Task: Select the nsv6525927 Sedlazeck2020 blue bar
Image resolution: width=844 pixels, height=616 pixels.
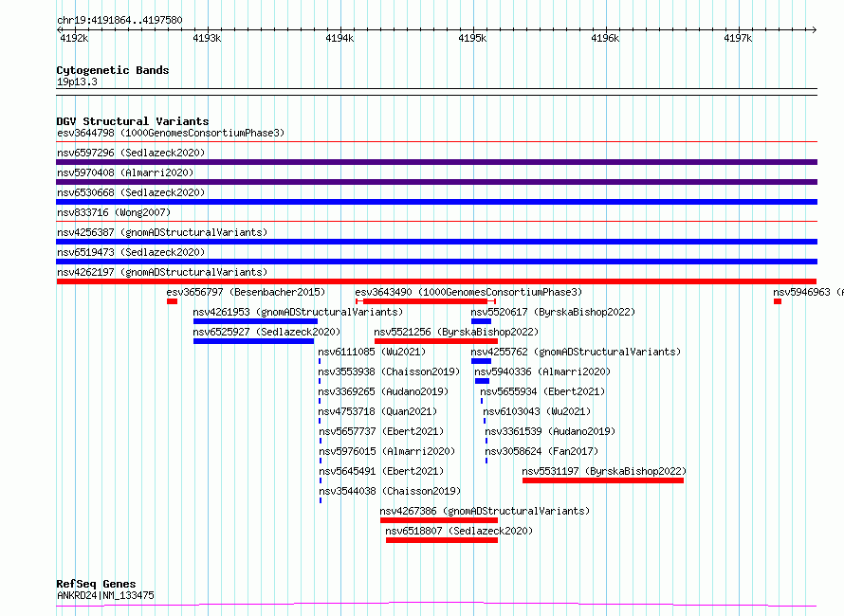Action: pos(253,341)
